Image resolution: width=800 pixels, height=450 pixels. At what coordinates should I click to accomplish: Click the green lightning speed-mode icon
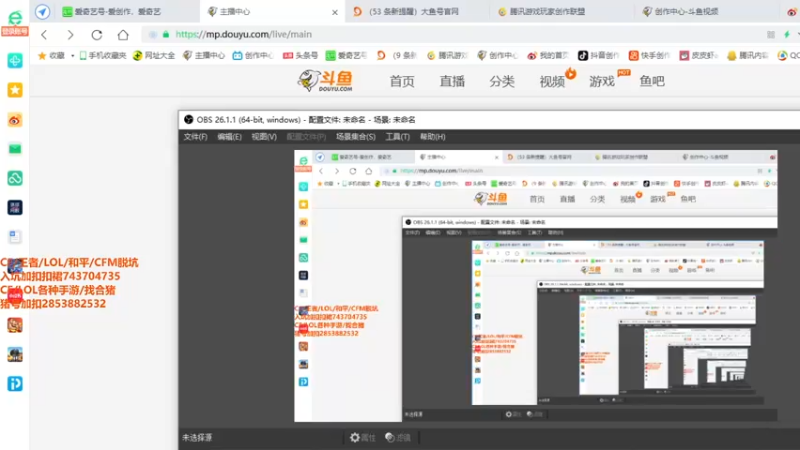tap(787, 35)
